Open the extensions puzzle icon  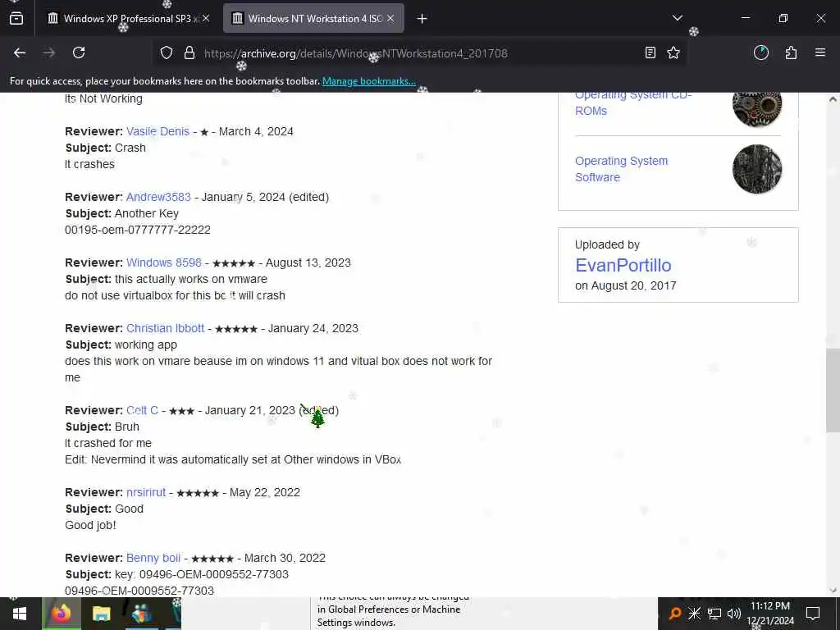(x=792, y=52)
